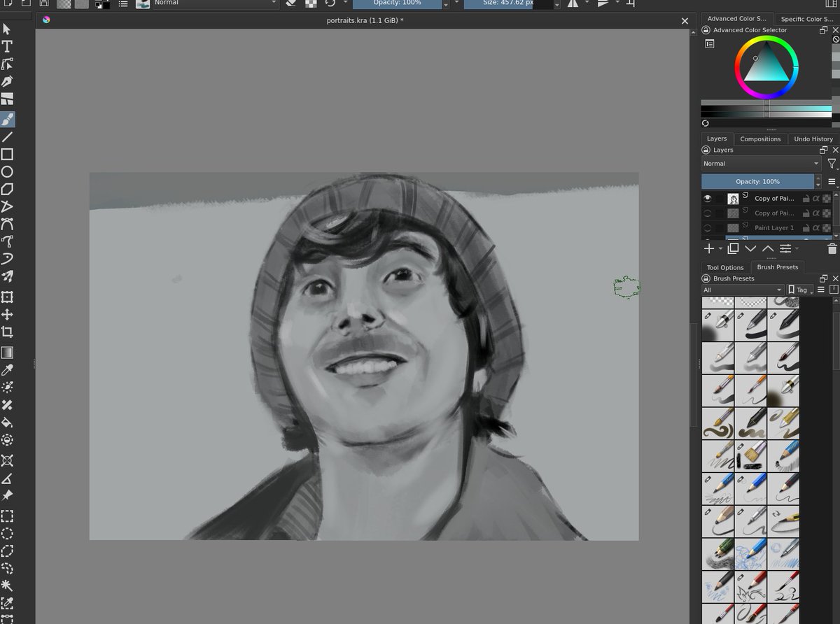Select the Rectangle tool
This screenshot has height=624, width=840.
[7, 155]
